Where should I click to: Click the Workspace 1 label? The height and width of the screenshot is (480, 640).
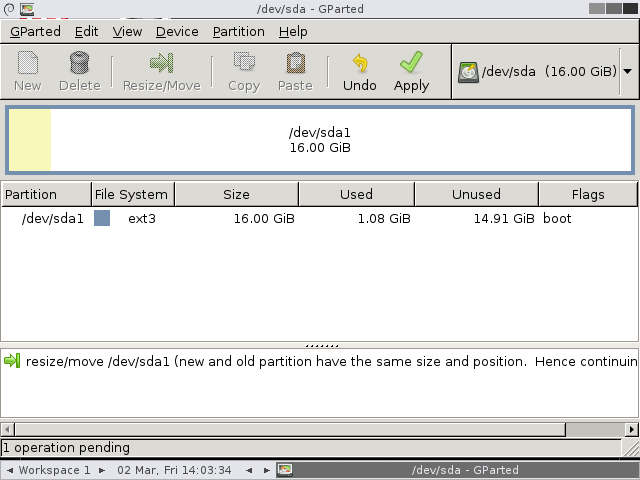coord(54,470)
